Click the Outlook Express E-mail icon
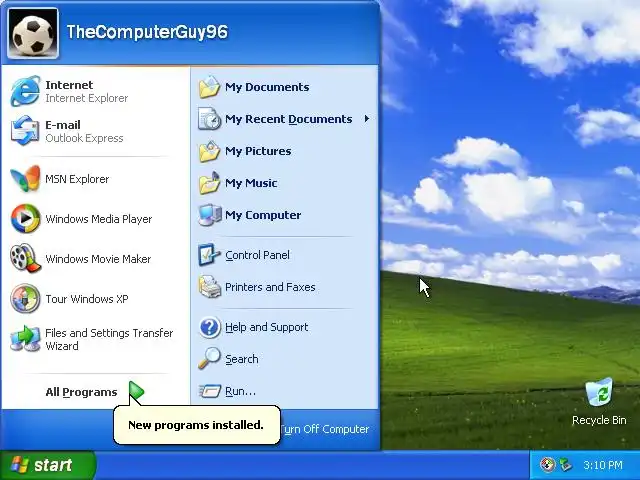Screen dimensions: 640x480 25,131
